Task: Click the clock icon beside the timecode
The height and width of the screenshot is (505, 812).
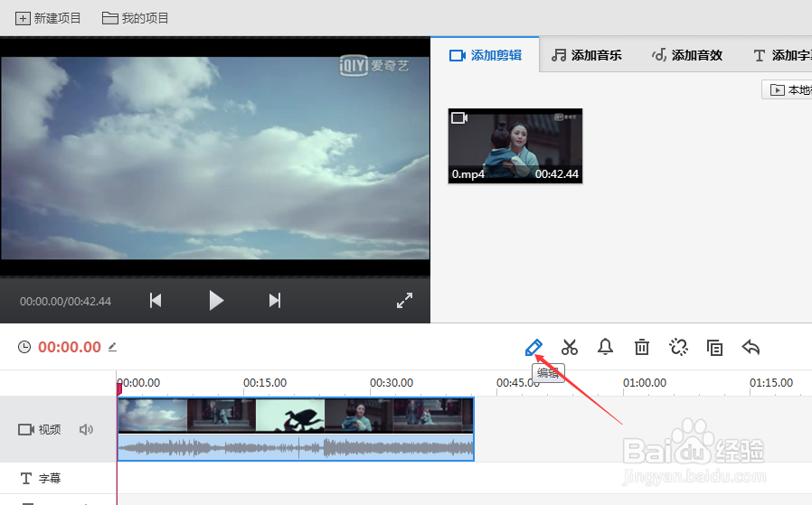Action: [24, 347]
